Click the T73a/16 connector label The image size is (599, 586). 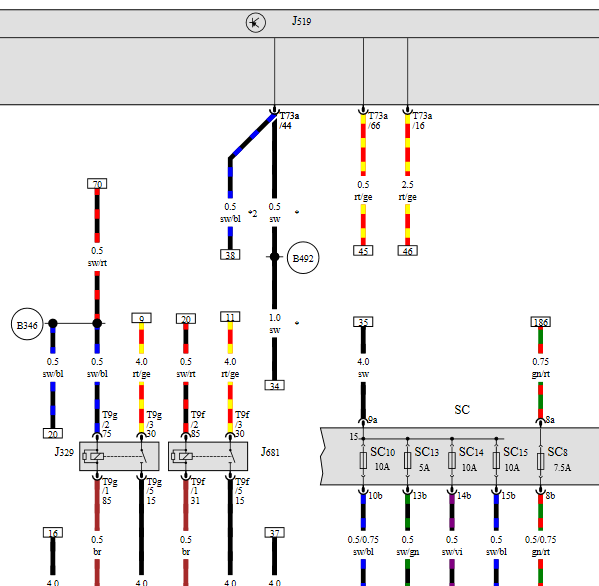tap(422, 121)
